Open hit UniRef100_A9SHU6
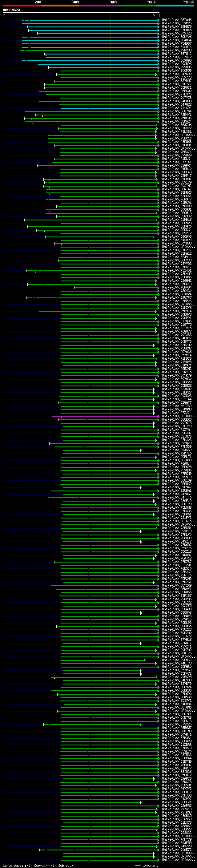The height and width of the screenshot is (868, 197). tap(177, 67)
